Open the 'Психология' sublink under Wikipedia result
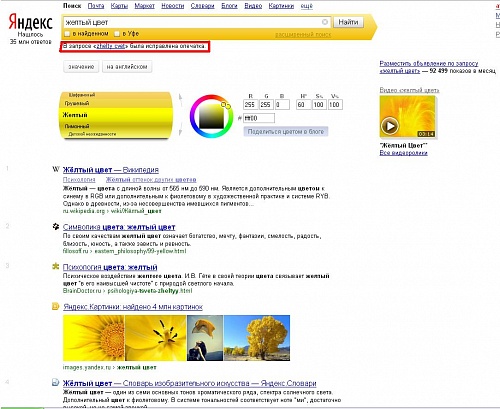The image size is (500, 409). point(79,180)
